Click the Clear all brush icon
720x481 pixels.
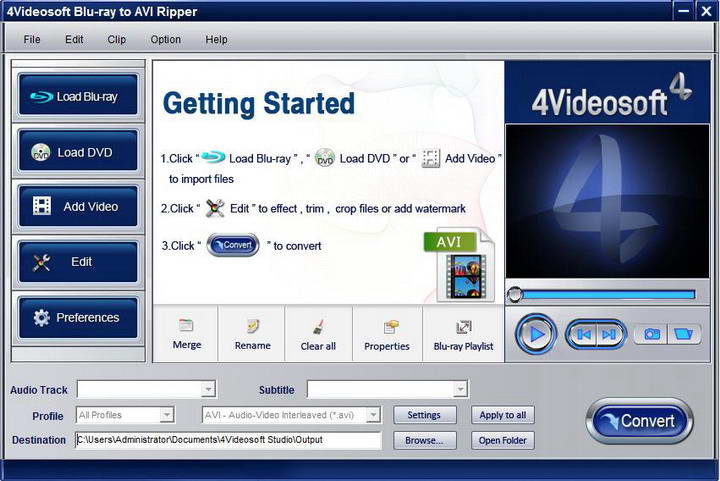318,327
